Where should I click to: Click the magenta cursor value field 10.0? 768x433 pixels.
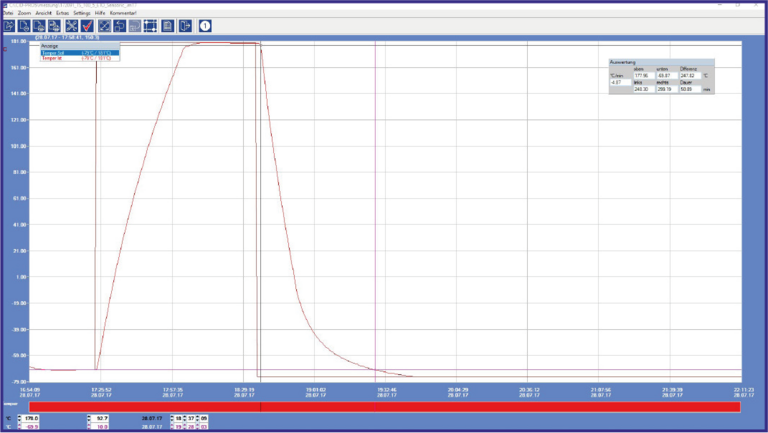pos(100,427)
